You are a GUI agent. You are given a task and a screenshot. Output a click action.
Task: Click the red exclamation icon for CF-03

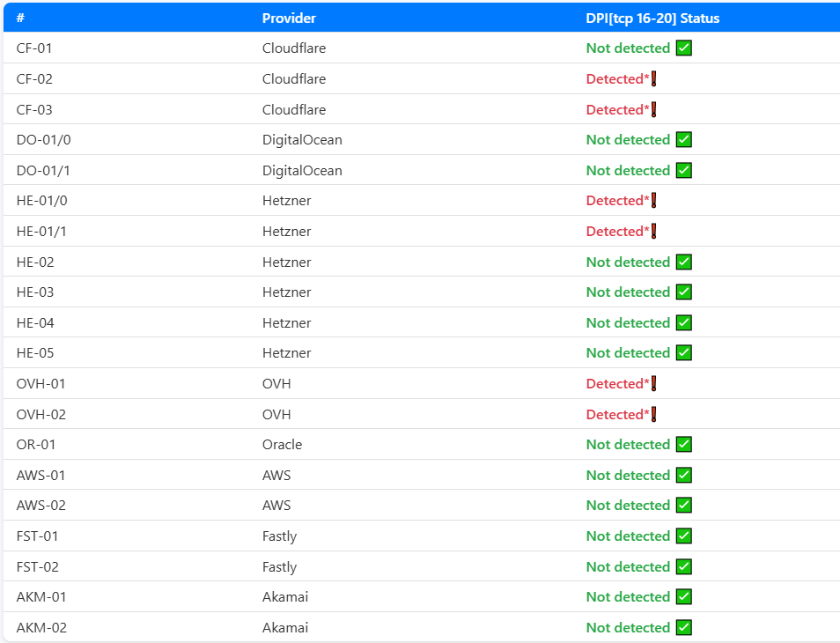pos(654,110)
